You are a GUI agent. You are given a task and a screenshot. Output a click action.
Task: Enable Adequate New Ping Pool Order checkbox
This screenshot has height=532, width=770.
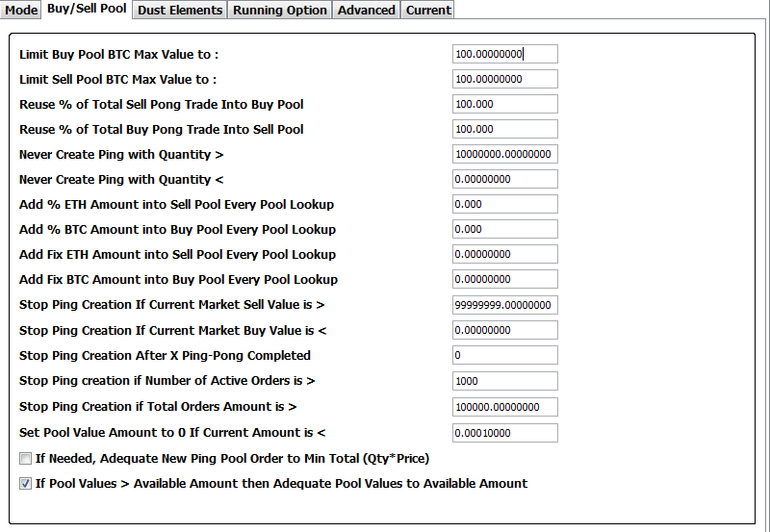point(25,458)
